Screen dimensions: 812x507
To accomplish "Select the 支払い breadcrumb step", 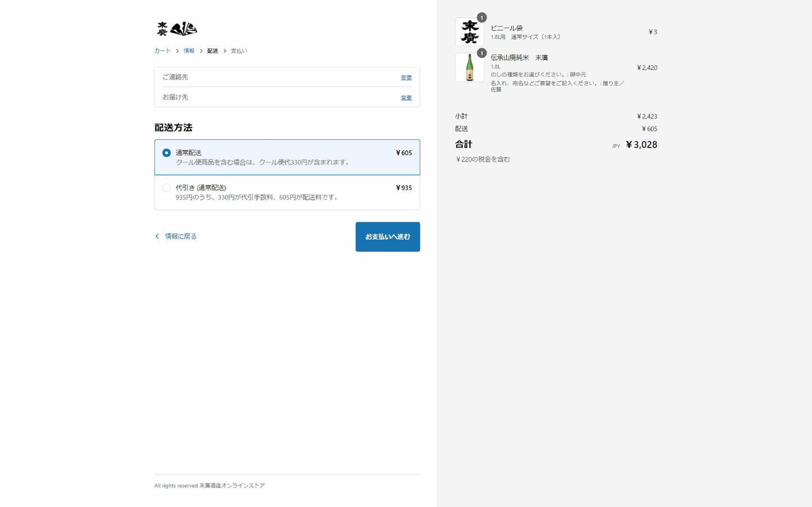I will (239, 51).
